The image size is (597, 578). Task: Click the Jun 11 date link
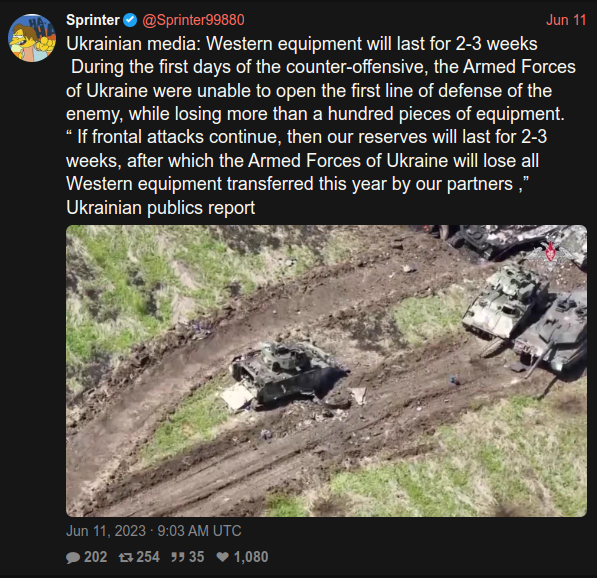coord(566,20)
